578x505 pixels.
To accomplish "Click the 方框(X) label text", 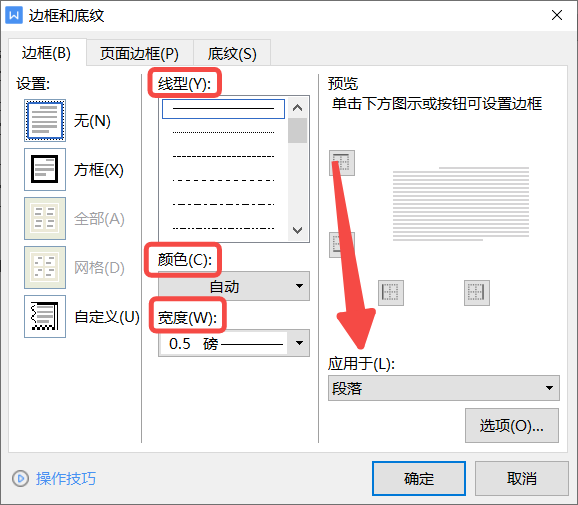I will coord(98,170).
